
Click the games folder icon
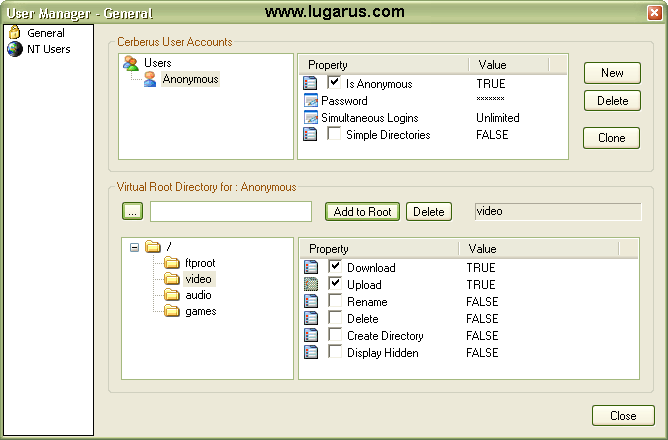[x=172, y=311]
